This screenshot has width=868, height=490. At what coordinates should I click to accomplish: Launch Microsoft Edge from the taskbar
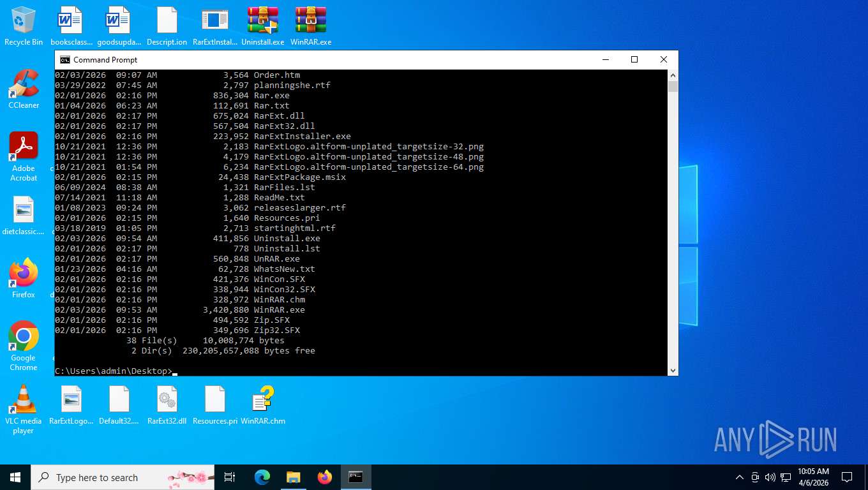click(x=262, y=477)
